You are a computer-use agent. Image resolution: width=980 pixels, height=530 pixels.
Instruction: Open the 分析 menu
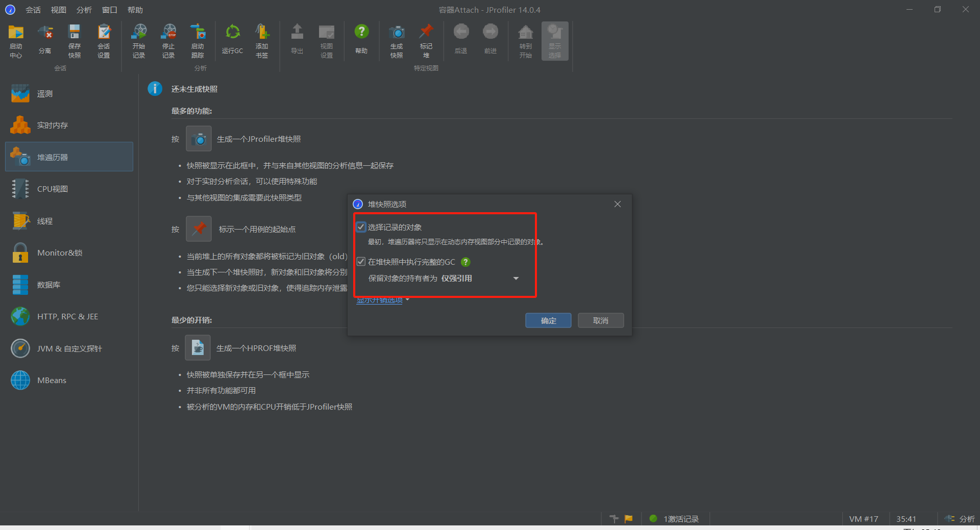coord(84,10)
